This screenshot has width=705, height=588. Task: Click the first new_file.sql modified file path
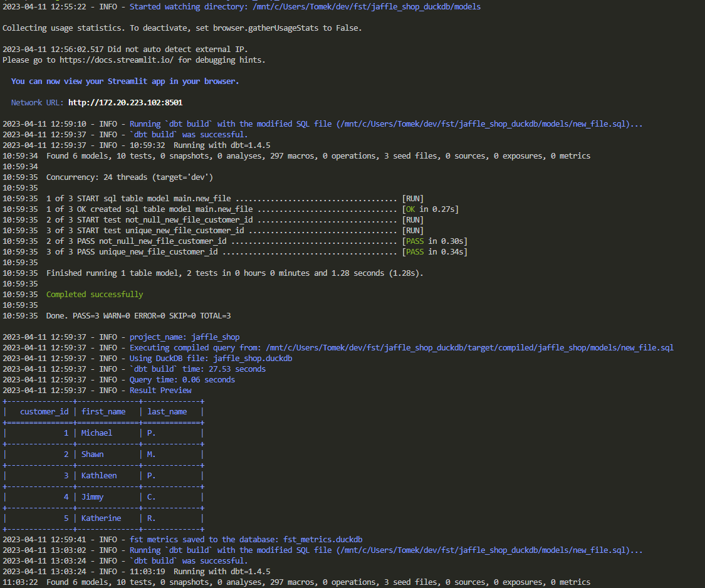tap(486, 123)
